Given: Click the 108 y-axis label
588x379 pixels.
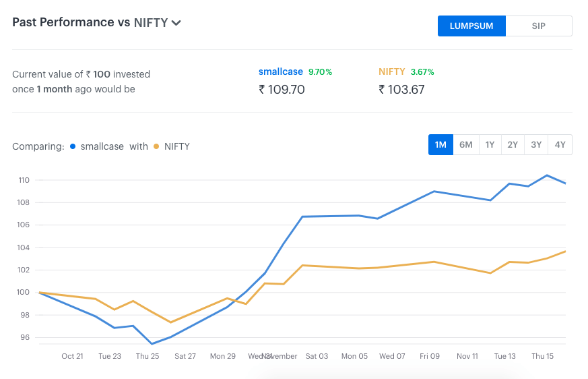Looking at the screenshot, I should click(24, 202).
